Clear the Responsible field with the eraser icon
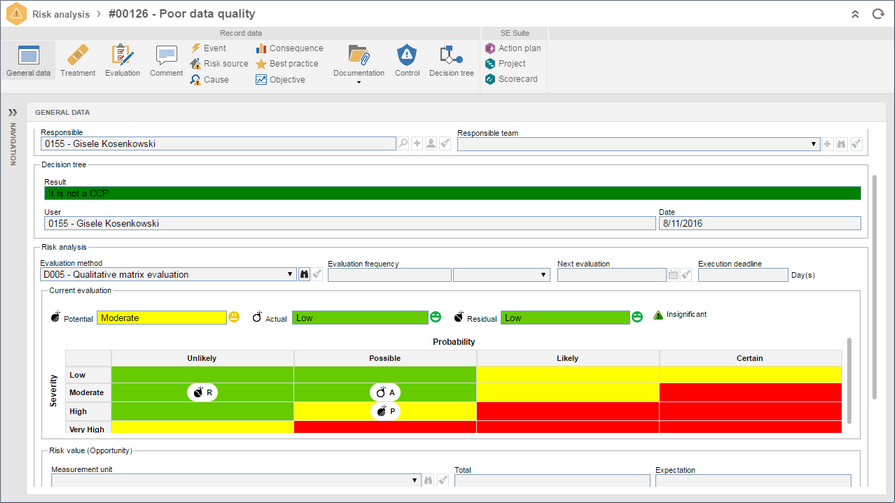Viewport: 895px width, 503px height. (x=445, y=143)
